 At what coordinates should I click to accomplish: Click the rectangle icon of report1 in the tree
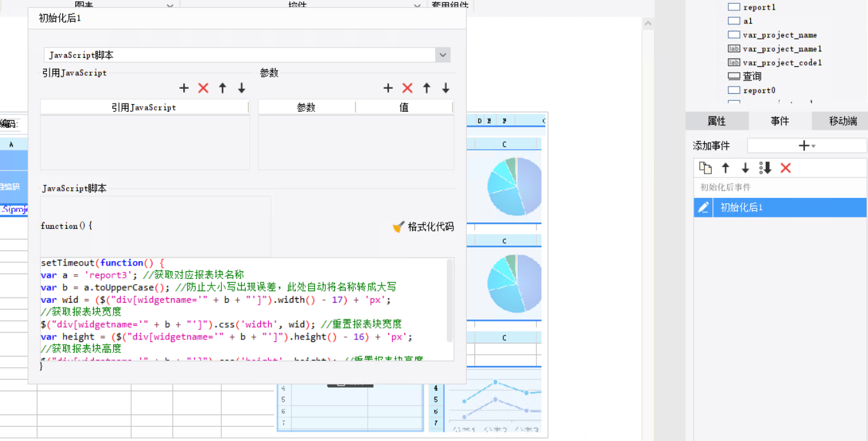(734, 7)
